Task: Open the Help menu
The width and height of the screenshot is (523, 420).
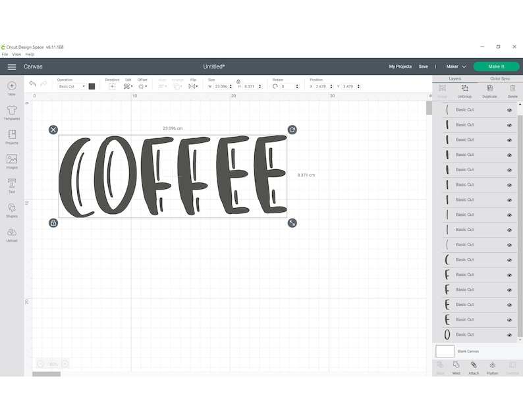Action: coord(30,55)
